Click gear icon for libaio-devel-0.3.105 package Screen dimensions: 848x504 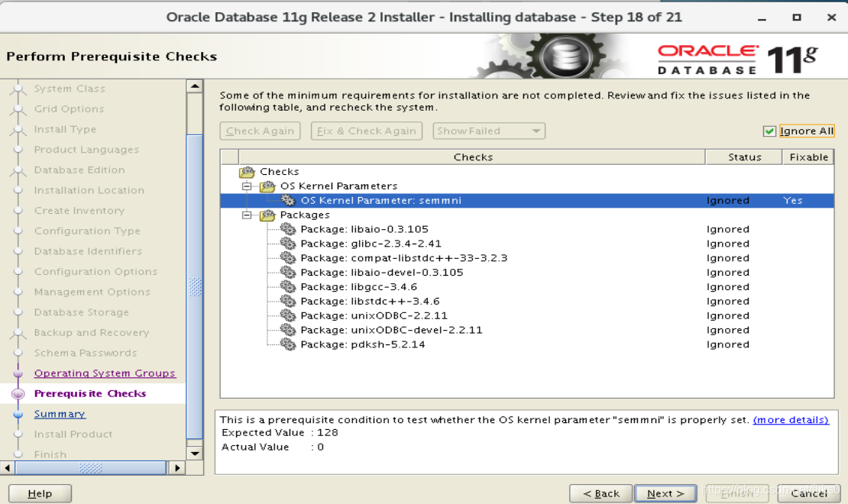point(288,273)
